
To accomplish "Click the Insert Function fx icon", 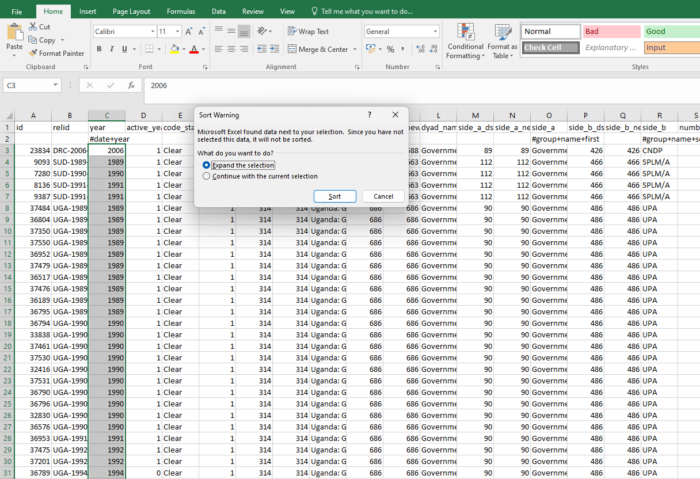I will pos(131,85).
